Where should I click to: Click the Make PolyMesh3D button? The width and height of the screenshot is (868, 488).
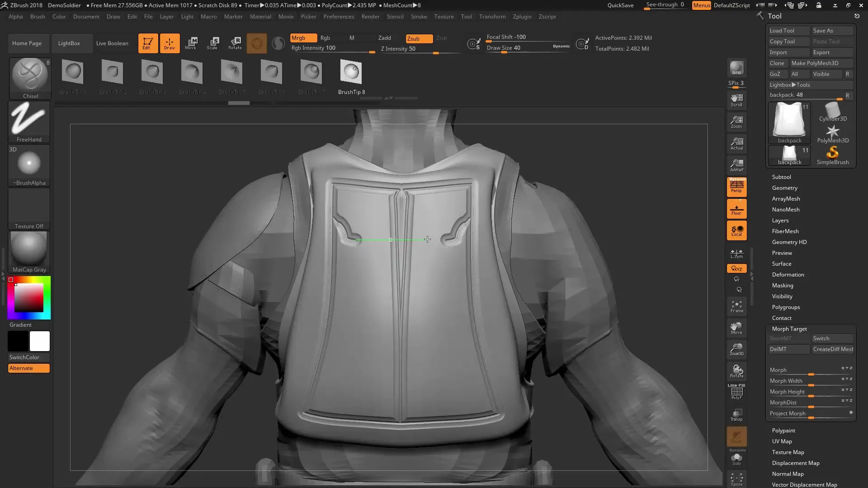pyautogui.click(x=821, y=63)
